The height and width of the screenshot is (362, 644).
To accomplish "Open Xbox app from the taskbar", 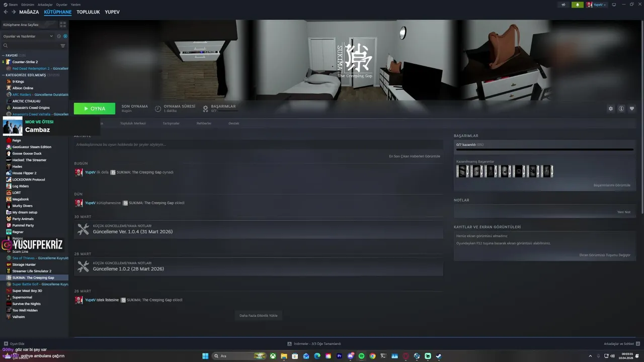I will point(273,356).
